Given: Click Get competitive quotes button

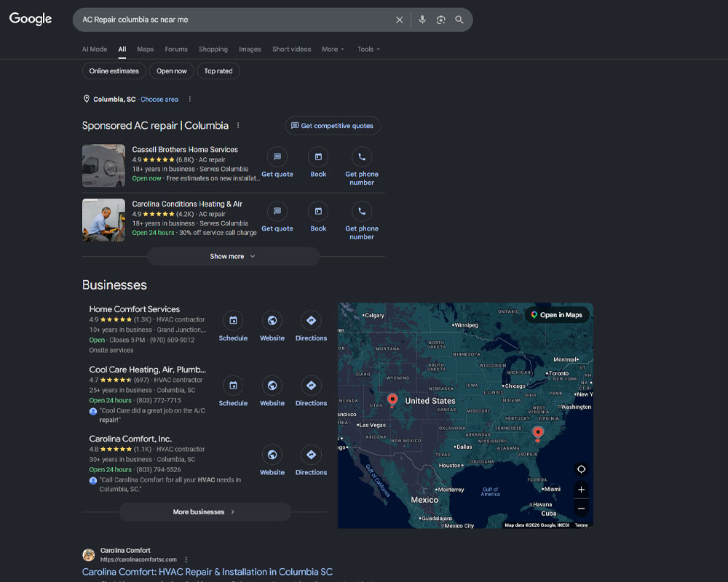Looking at the screenshot, I should 333,126.
